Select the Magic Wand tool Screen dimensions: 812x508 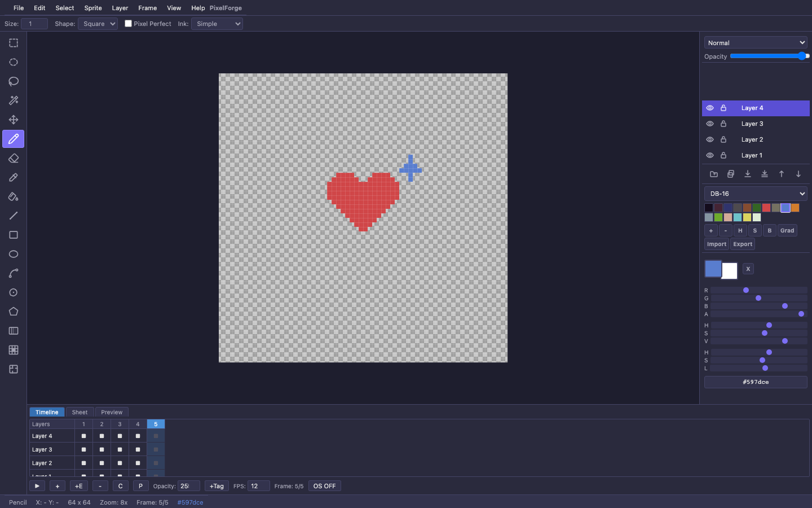tap(14, 100)
